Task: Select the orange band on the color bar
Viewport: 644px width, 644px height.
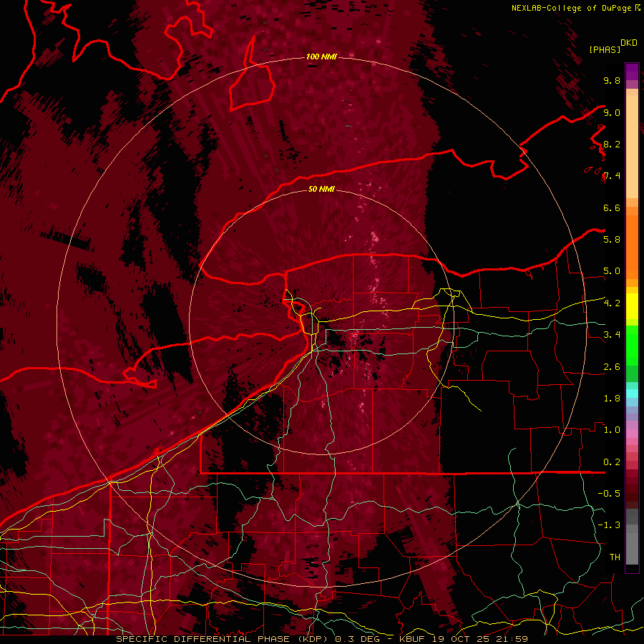Action: [x=632, y=246]
